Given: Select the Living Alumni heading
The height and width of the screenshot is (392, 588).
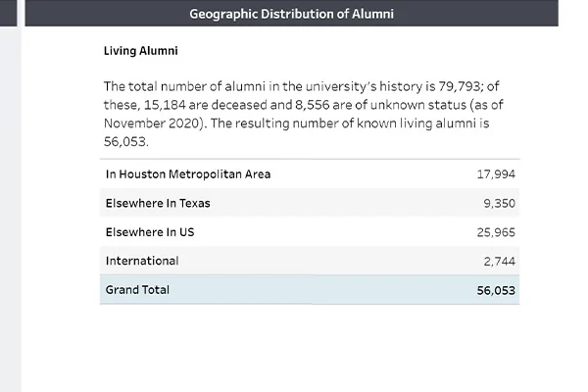Looking at the screenshot, I should click(140, 50).
